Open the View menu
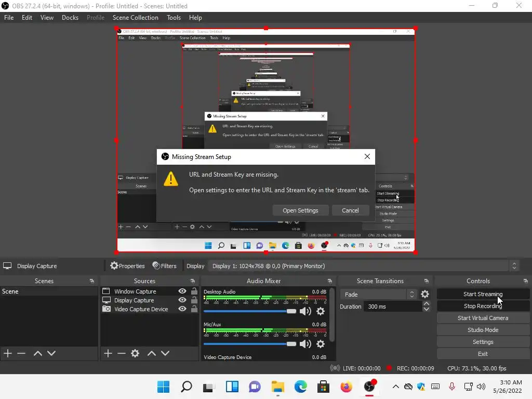This screenshot has height=399, width=532. coord(47,18)
